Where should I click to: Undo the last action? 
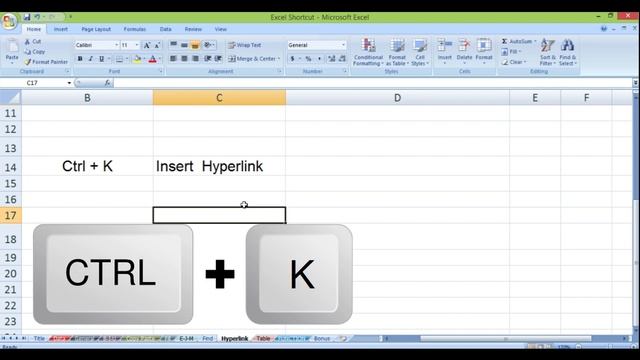pos(37,17)
